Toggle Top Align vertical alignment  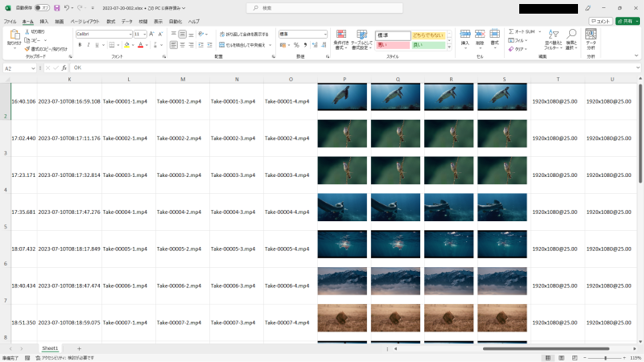174,35
